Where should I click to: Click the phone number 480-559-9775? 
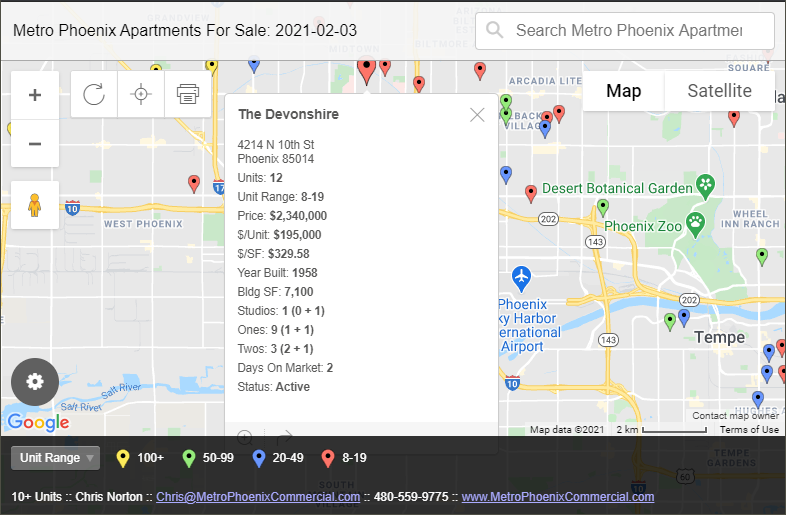click(411, 496)
